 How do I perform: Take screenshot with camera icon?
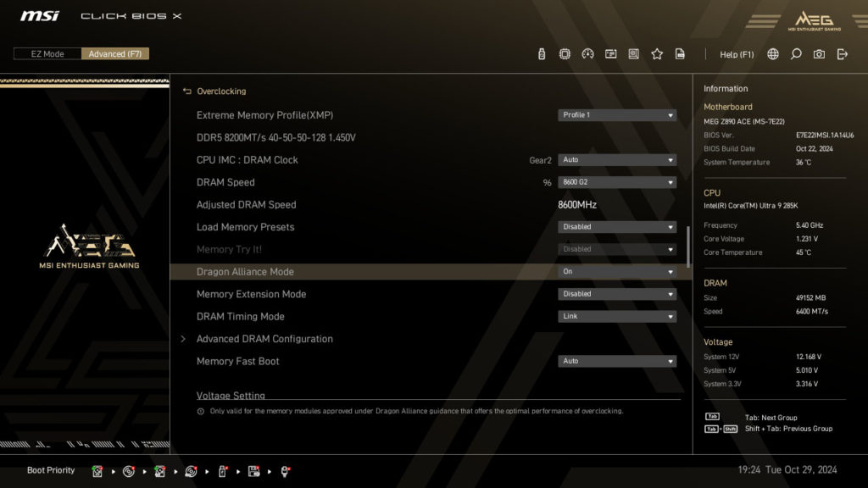point(820,53)
